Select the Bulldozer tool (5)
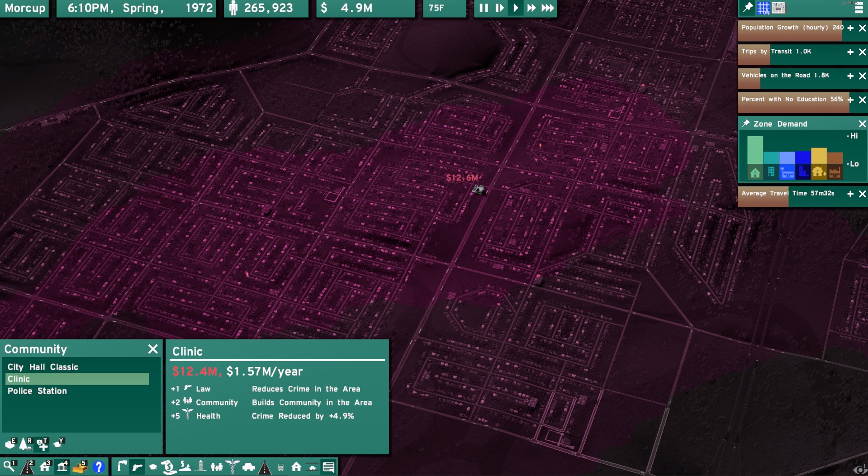The width and height of the screenshot is (868, 476). coord(80,466)
